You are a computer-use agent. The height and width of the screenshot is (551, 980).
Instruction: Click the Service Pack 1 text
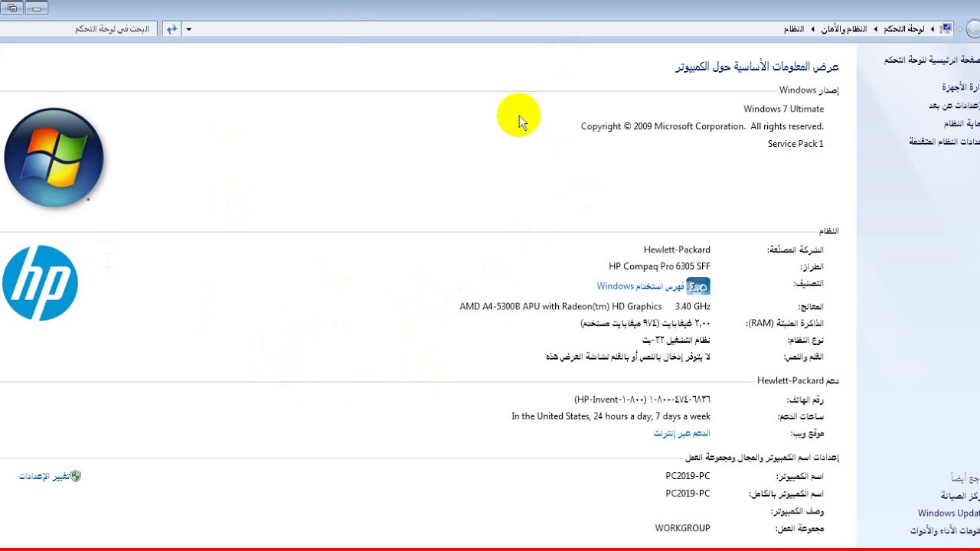coord(795,144)
